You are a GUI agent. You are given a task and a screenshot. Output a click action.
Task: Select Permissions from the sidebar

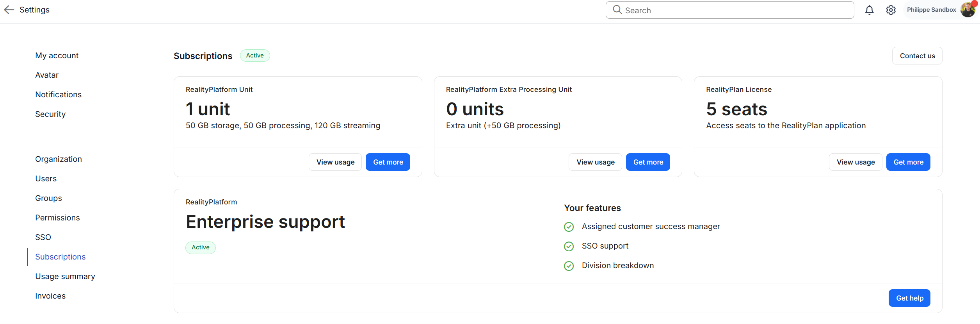[x=57, y=218]
